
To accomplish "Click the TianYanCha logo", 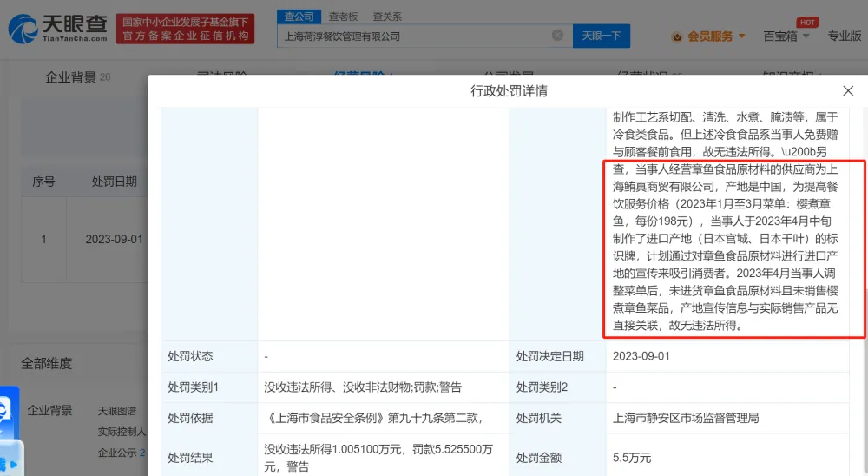I will pos(58,29).
